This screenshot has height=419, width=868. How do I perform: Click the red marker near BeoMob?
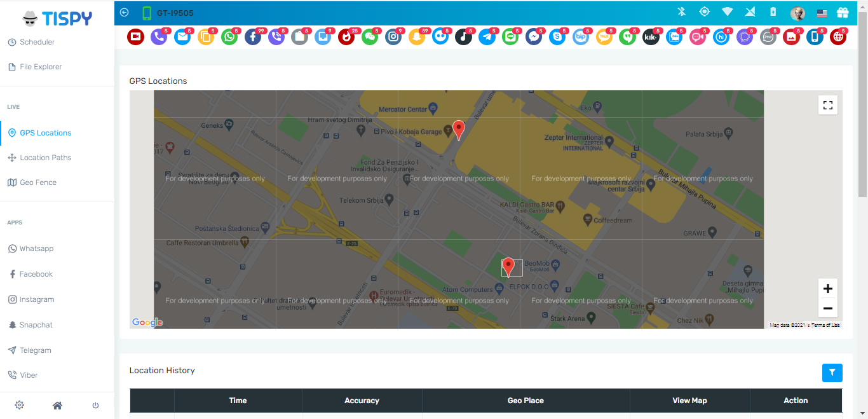[508, 267]
